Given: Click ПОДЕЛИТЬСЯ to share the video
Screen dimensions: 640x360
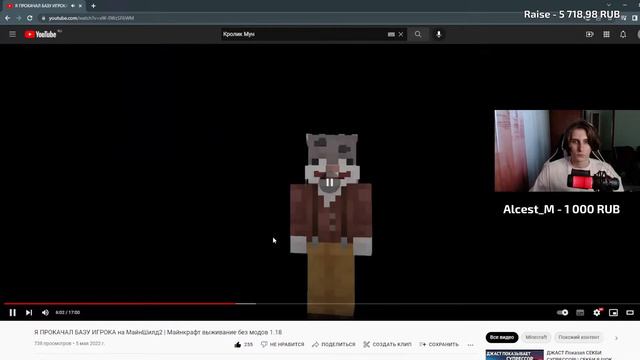Looking at the screenshot, I should click(334, 344).
